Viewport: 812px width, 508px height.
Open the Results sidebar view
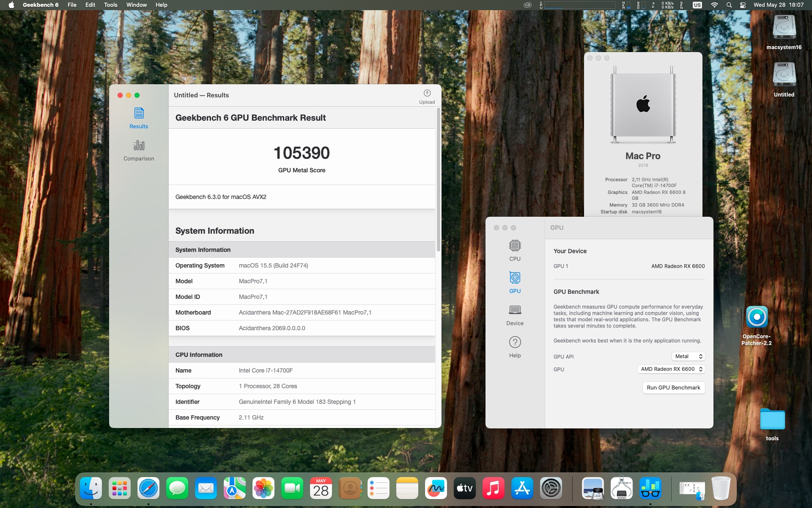(x=139, y=118)
